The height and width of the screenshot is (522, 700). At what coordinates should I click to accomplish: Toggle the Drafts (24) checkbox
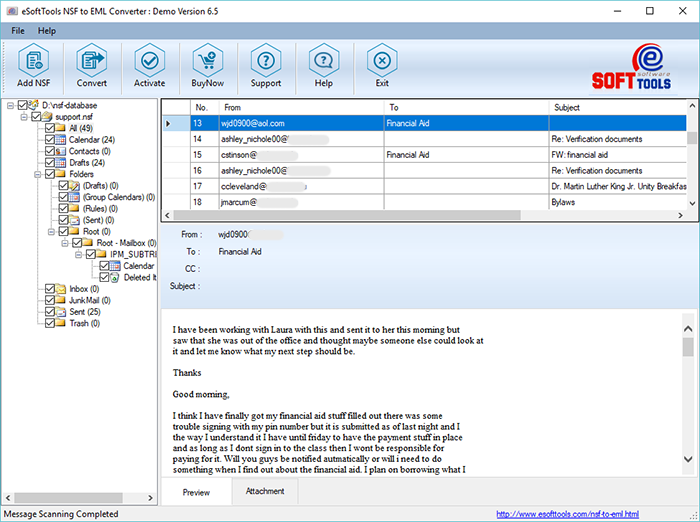click(50, 163)
